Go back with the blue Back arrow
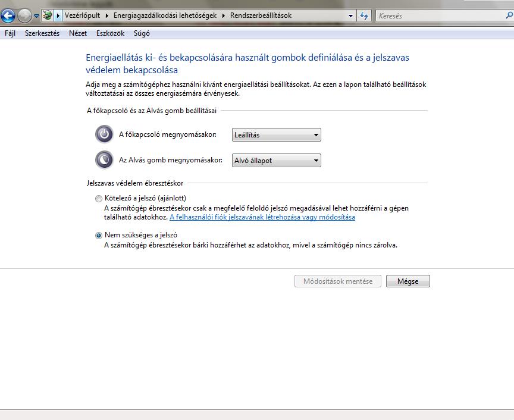Viewport: 514px width, 420px height. click(8, 15)
